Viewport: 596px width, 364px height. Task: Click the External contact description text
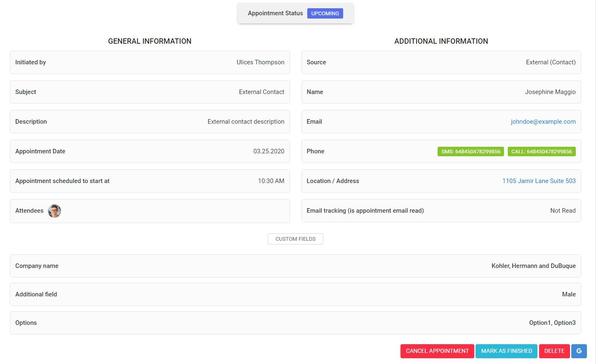pyautogui.click(x=246, y=122)
